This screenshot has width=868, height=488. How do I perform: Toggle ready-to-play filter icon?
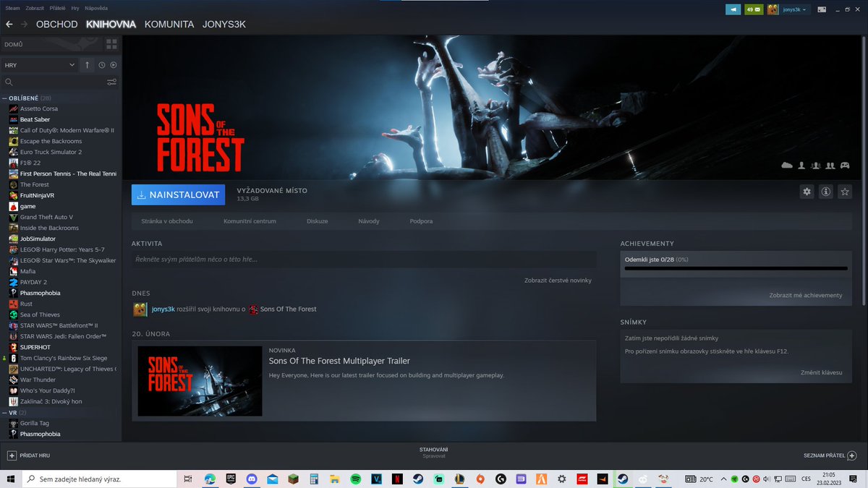[x=114, y=65]
